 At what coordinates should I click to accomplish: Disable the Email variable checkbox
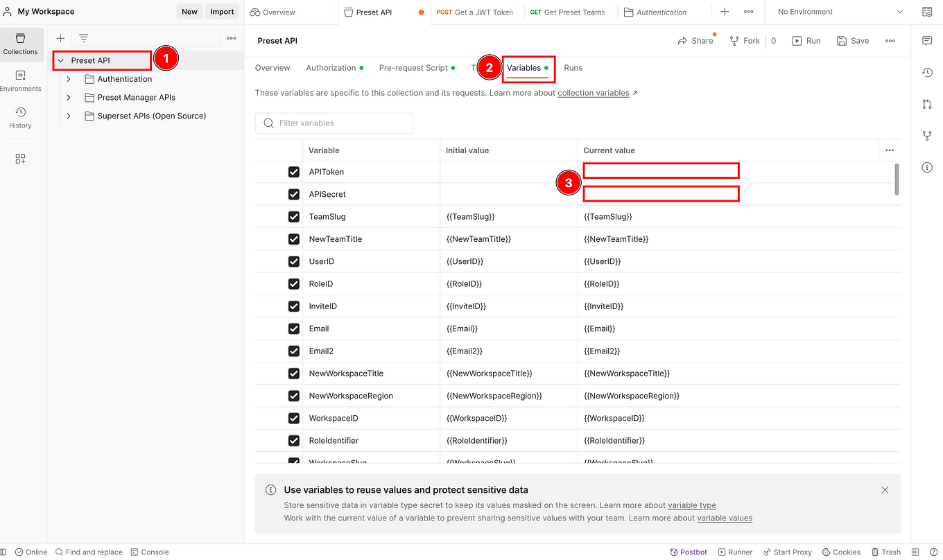tap(293, 328)
